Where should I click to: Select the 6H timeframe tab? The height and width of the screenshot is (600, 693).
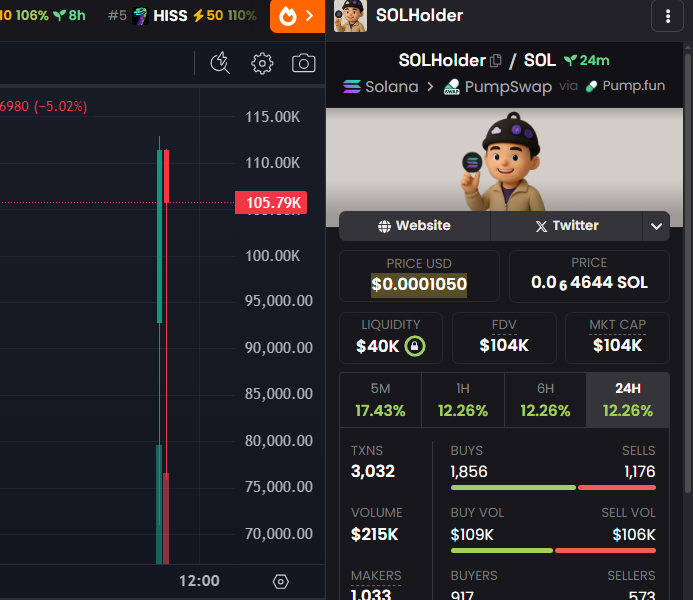pos(544,400)
